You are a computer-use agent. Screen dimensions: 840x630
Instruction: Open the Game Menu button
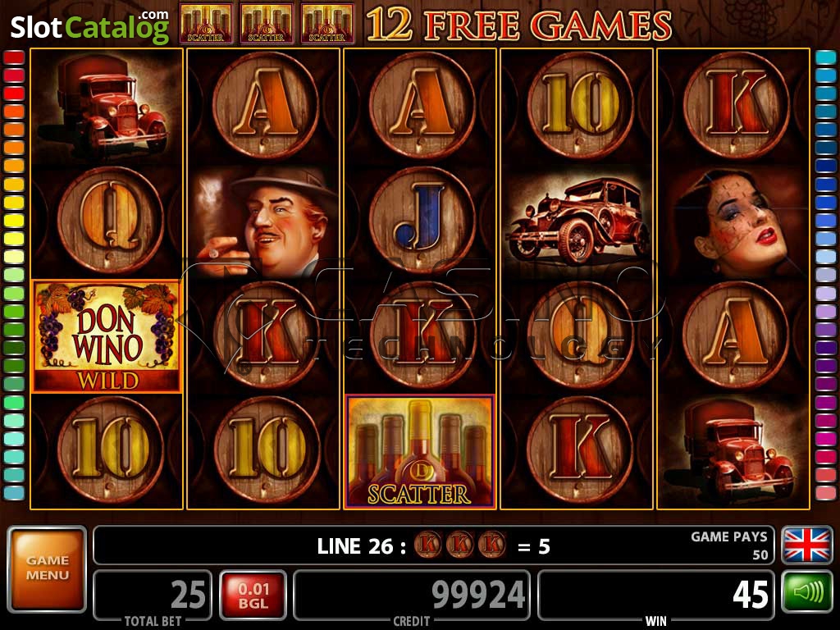point(47,569)
